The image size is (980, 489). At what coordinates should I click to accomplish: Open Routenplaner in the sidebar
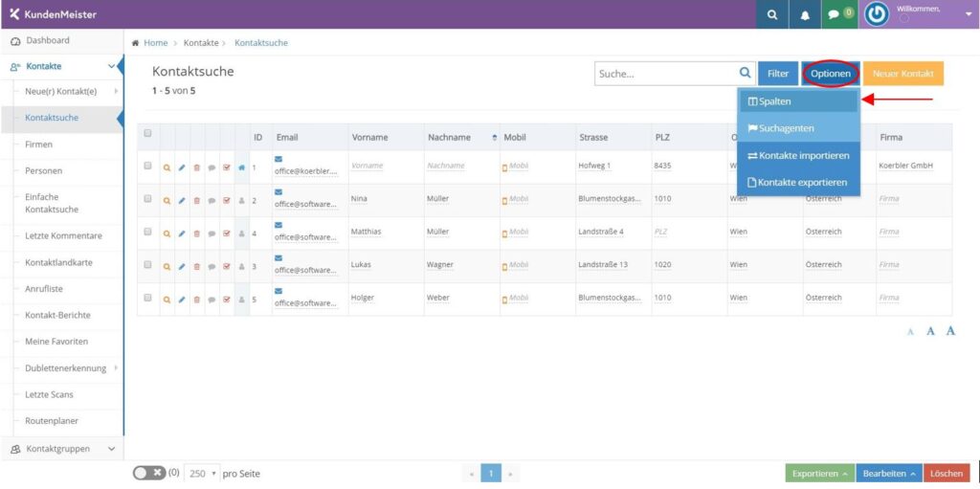[x=52, y=421]
